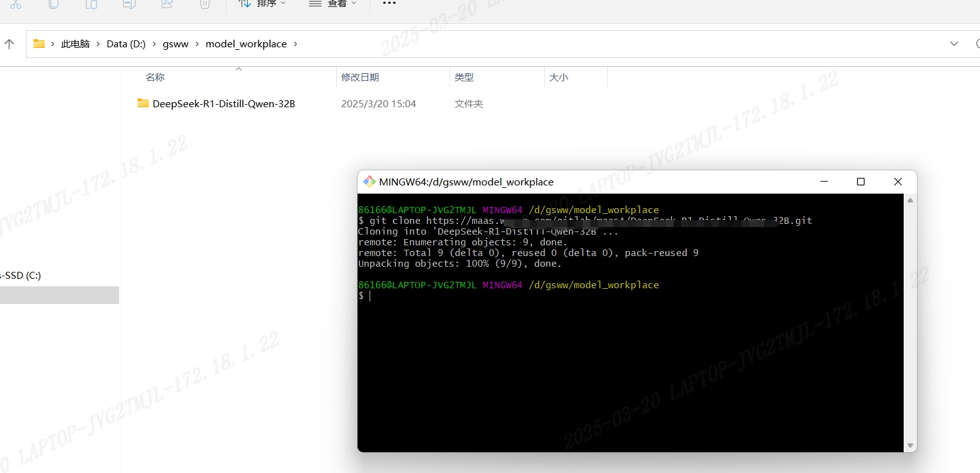The height and width of the screenshot is (473, 980).
Task: Click the terminal scrollbar down arrow
Action: click(x=910, y=446)
